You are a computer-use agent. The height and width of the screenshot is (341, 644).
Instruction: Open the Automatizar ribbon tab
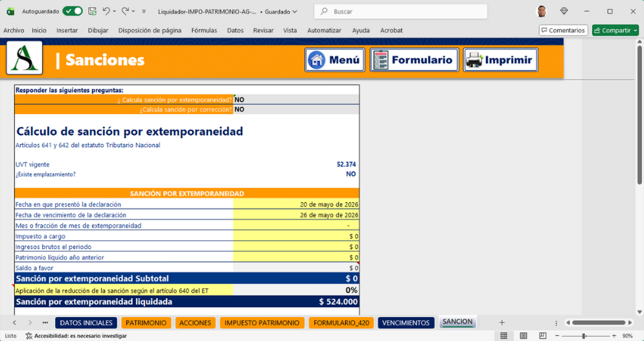click(x=325, y=30)
